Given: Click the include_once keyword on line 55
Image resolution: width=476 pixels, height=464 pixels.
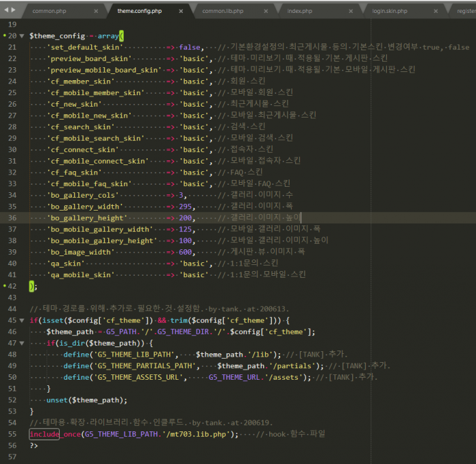Looking at the screenshot, I should pos(54,434).
